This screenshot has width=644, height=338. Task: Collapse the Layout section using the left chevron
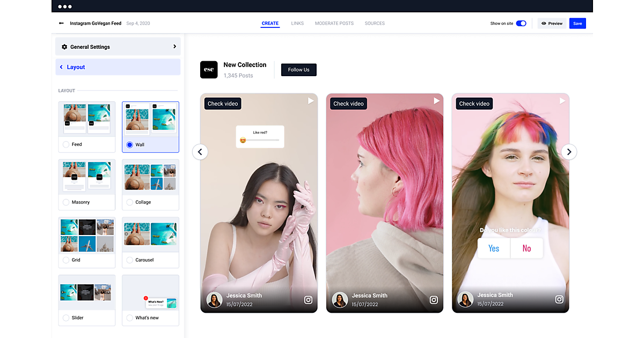tap(61, 67)
